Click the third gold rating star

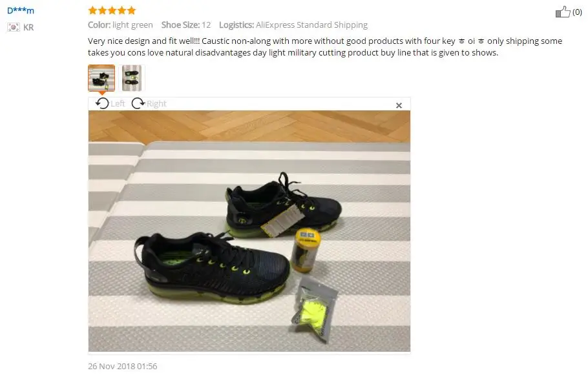[112, 10]
